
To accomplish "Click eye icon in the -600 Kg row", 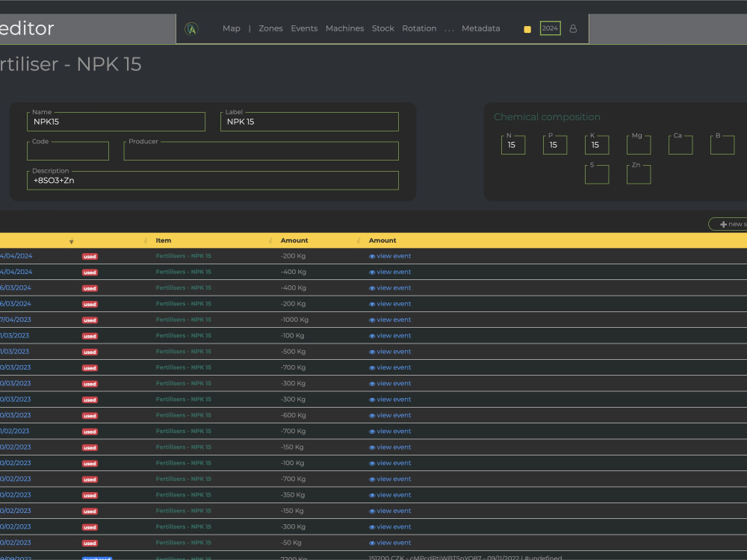I will pos(372,416).
